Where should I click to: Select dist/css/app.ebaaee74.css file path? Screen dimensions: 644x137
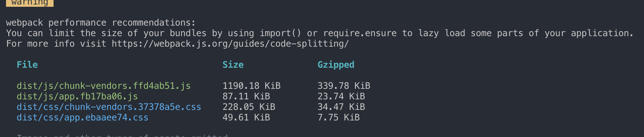click(x=83, y=117)
